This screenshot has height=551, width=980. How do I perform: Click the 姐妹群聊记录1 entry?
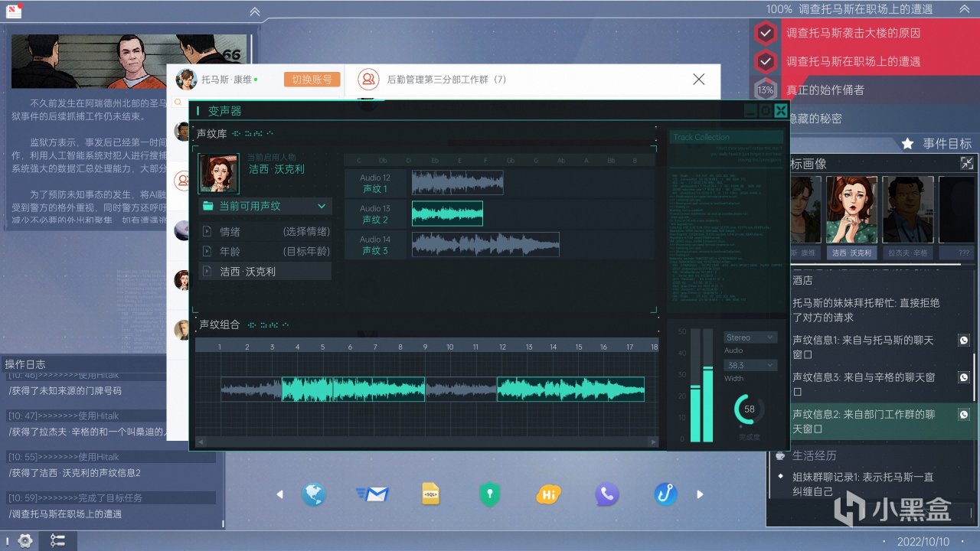point(863,484)
